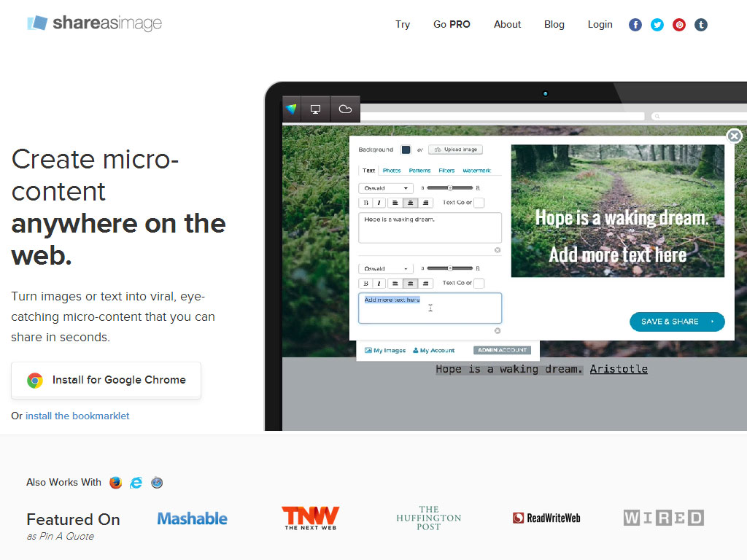
Task: Open the About page
Action: pyautogui.click(x=508, y=24)
